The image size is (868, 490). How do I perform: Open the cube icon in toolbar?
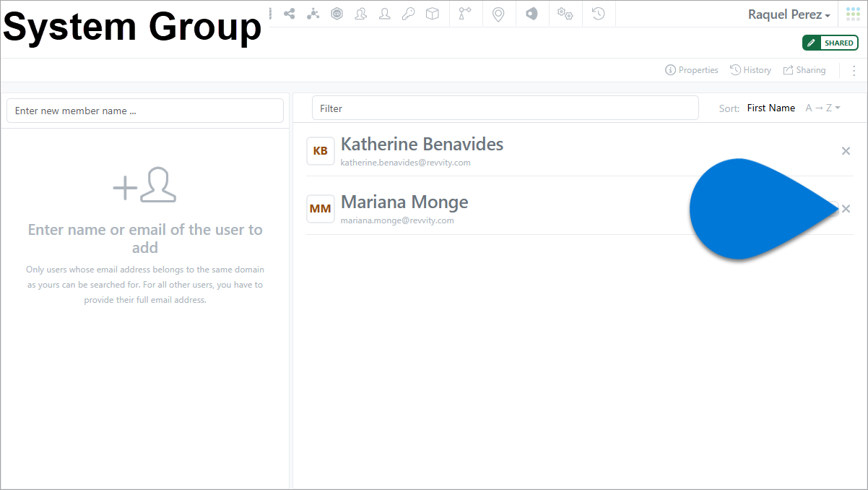pyautogui.click(x=433, y=14)
